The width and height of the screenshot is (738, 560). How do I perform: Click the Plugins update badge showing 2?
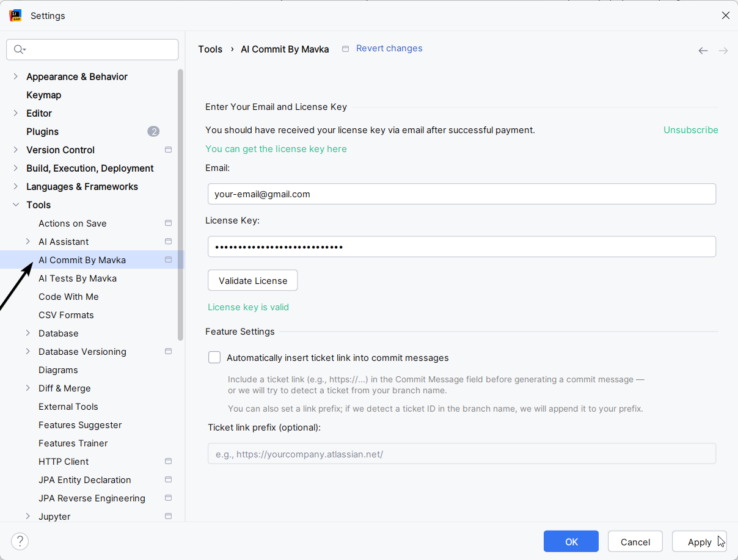pos(153,131)
